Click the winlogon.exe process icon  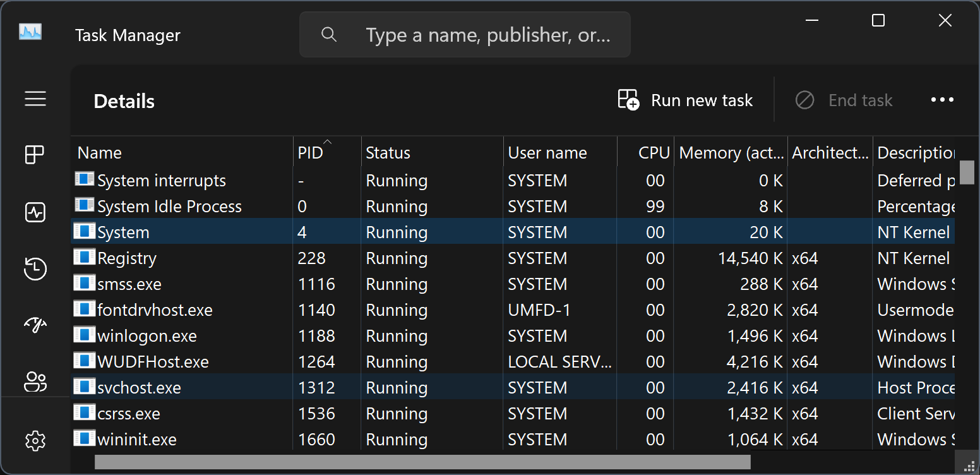tap(84, 335)
